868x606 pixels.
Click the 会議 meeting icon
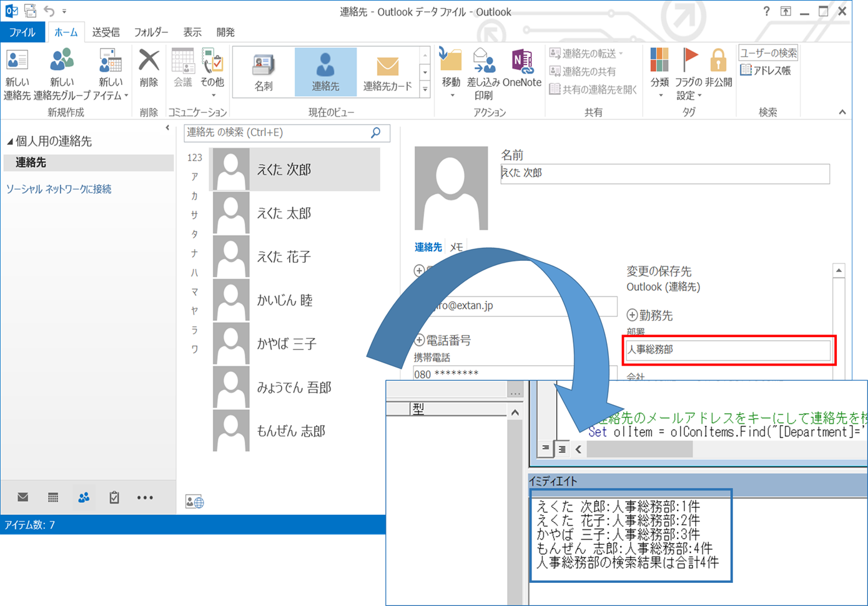[x=182, y=69]
